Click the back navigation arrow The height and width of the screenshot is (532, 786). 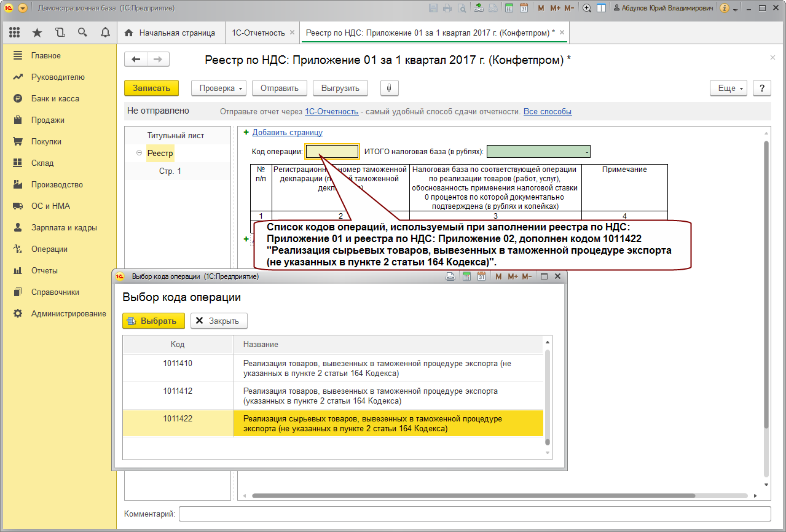(136, 59)
